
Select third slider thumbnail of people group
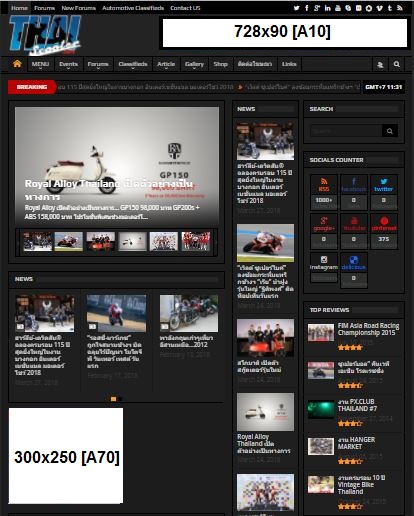click(100, 241)
